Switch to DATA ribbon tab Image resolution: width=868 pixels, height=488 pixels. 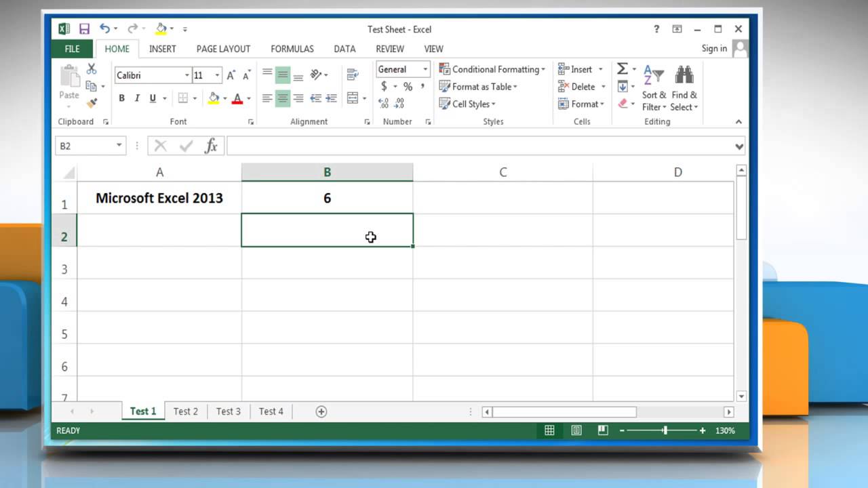pyautogui.click(x=344, y=49)
